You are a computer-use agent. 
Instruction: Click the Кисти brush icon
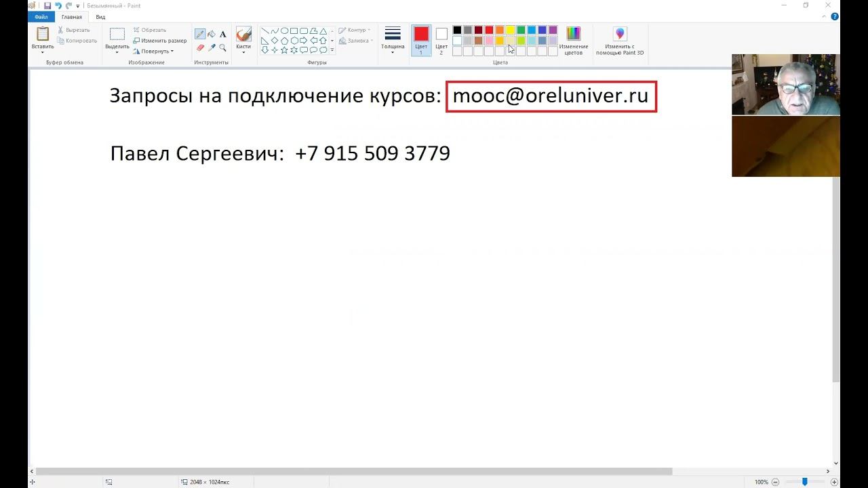coord(243,34)
